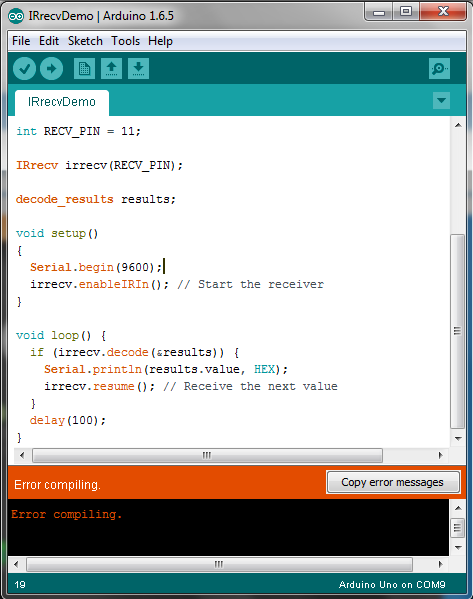Open the Edit menu

click(x=49, y=41)
